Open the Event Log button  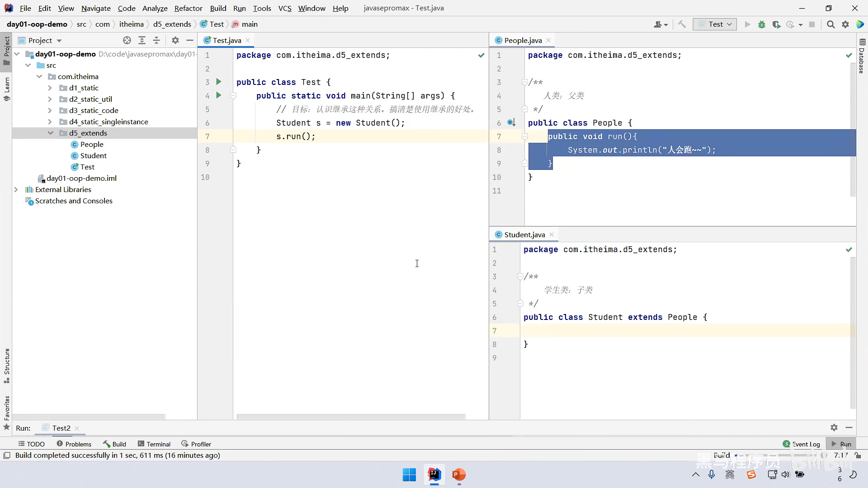tap(802, 444)
